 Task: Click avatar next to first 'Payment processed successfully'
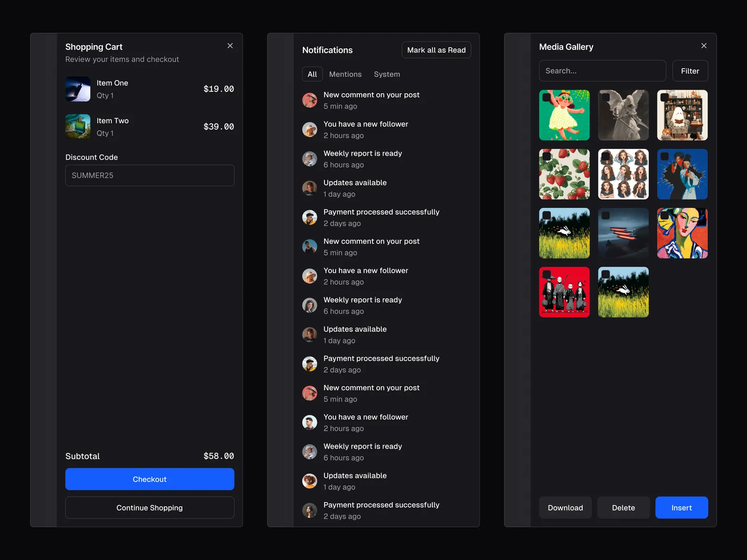pos(310,217)
